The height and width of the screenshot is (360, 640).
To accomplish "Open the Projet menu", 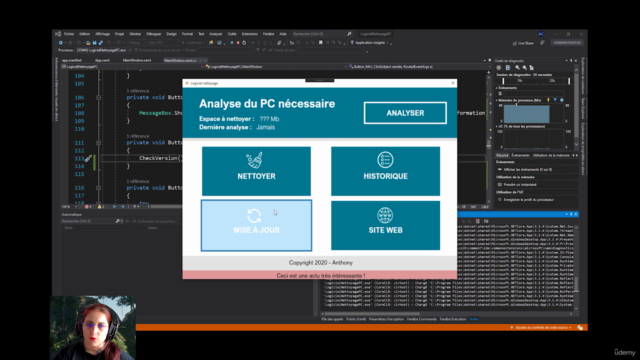I will click(120, 34).
